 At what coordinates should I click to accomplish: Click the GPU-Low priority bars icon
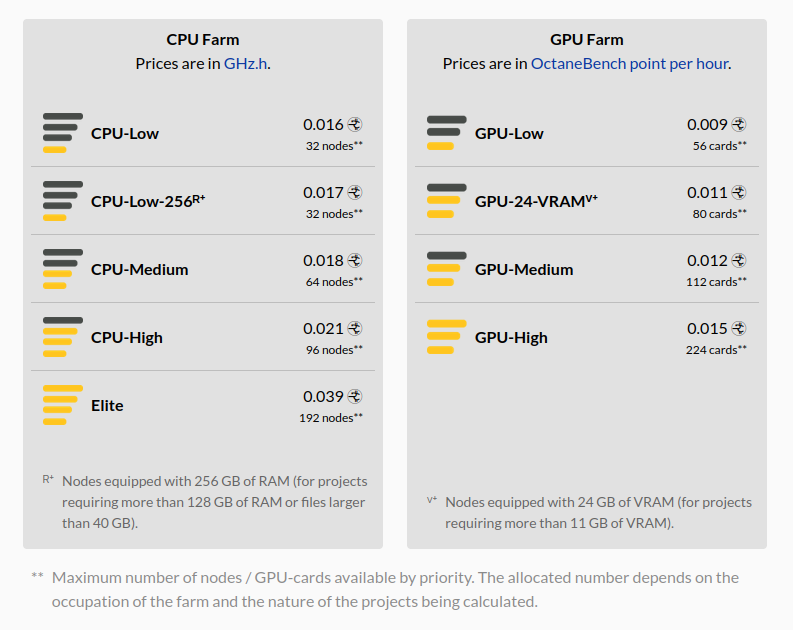tap(447, 133)
